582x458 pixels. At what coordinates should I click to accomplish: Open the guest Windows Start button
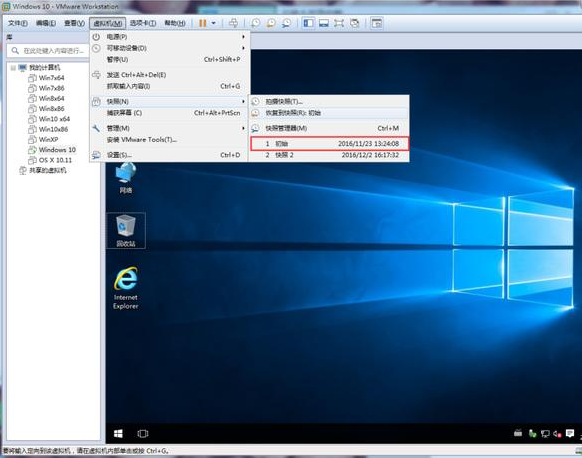[118, 434]
